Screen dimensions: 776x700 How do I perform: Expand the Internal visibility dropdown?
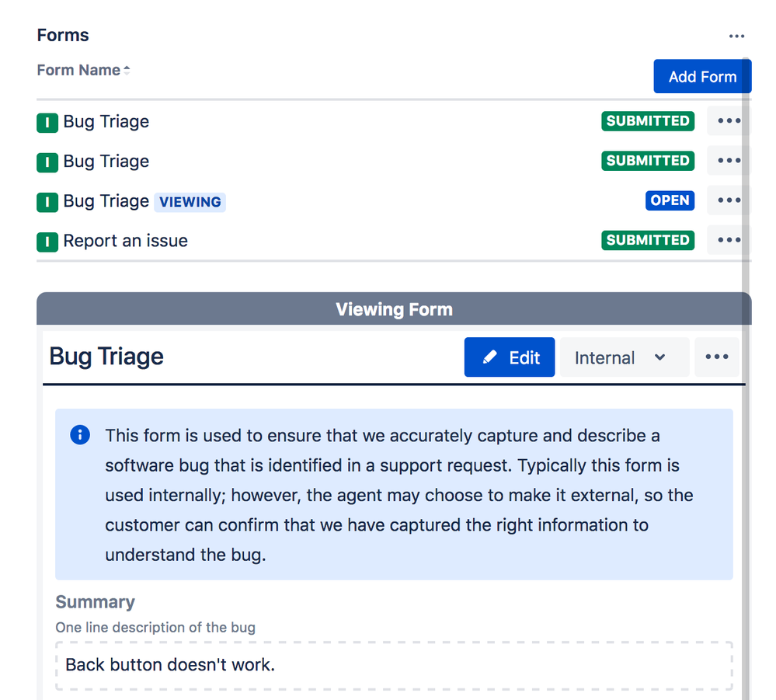coord(624,357)
